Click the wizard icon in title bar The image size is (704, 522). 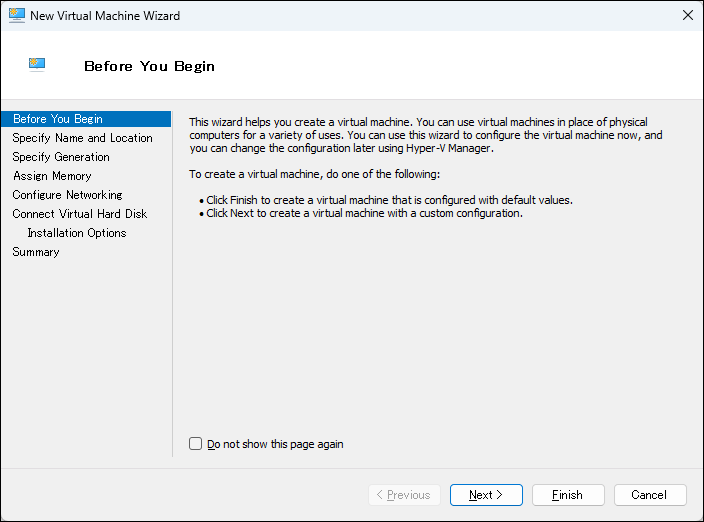pos(16,16)
